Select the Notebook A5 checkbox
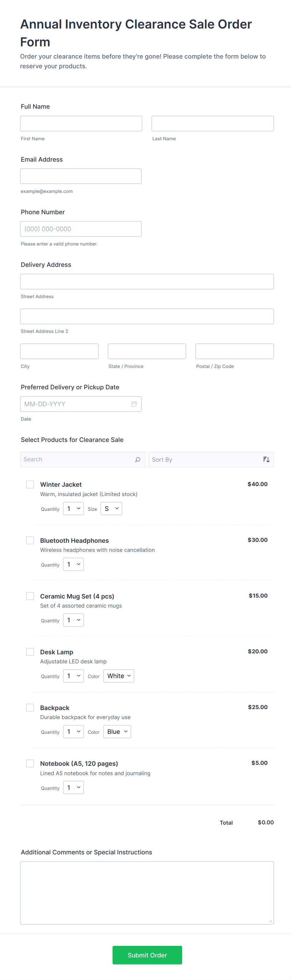Viewport: 291px width, 980px height. coord(30,763)
